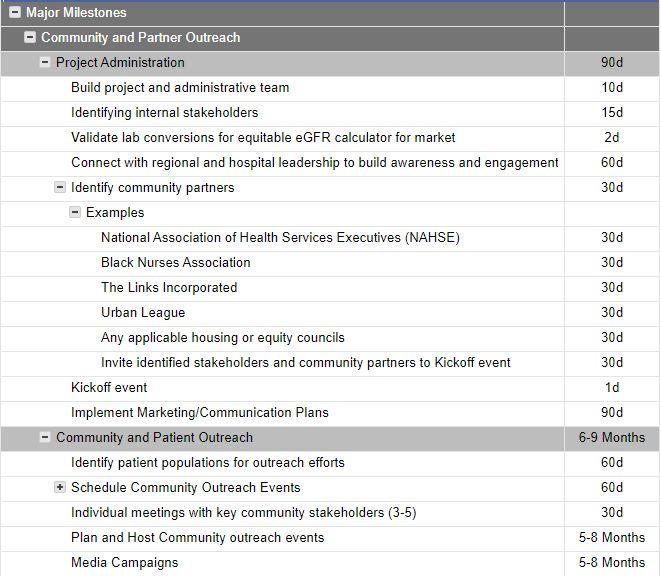Collapse Community and Patient Outreach section
The width and height of the screenshot is (661, 576).
45,437
